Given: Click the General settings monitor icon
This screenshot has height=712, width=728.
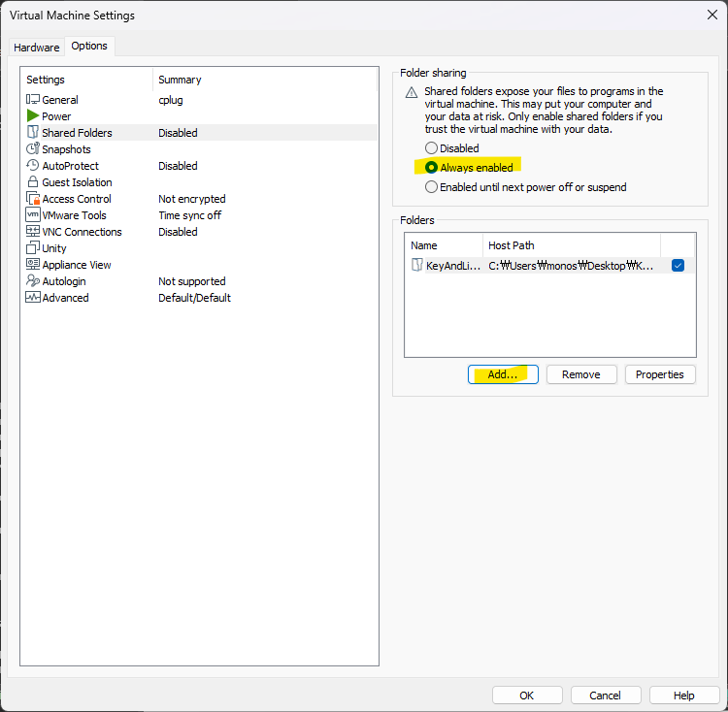Looking at the screenshot, I should [x=32, y=99].
